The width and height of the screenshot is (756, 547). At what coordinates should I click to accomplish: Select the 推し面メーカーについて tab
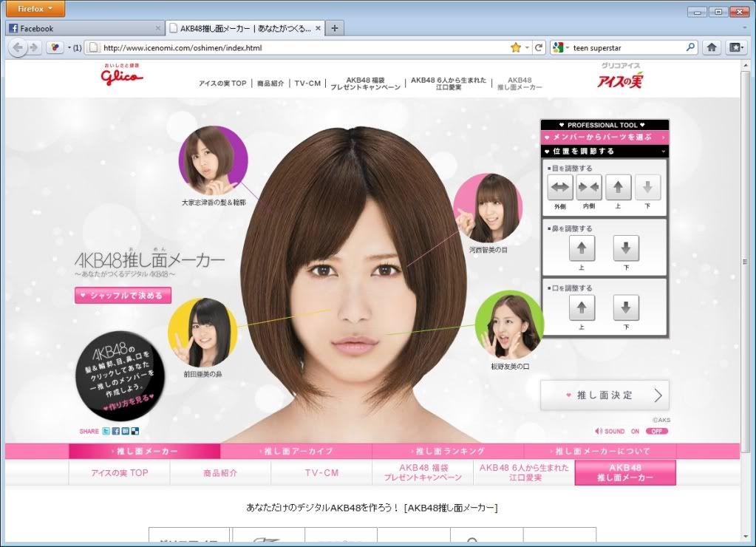[600, 451]
